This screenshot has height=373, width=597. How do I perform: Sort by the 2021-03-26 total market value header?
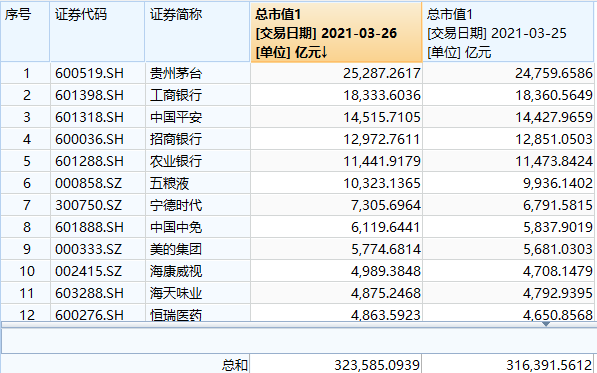coord(336,32)
